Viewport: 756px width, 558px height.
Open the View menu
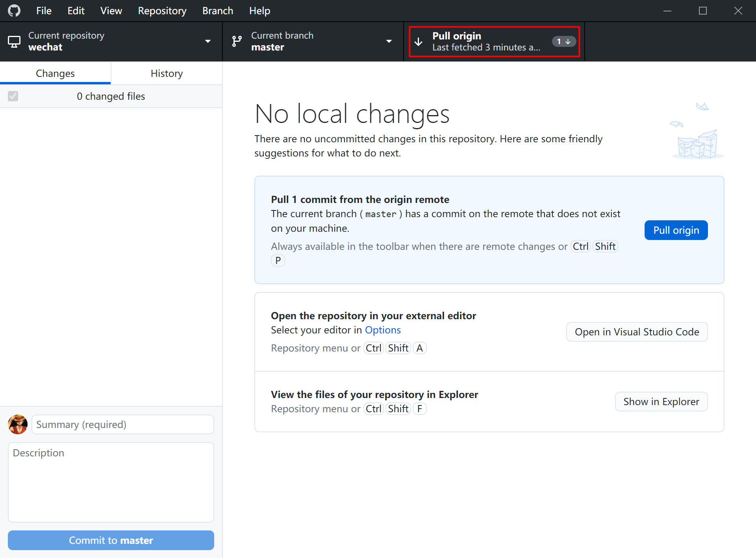(111, 11)
